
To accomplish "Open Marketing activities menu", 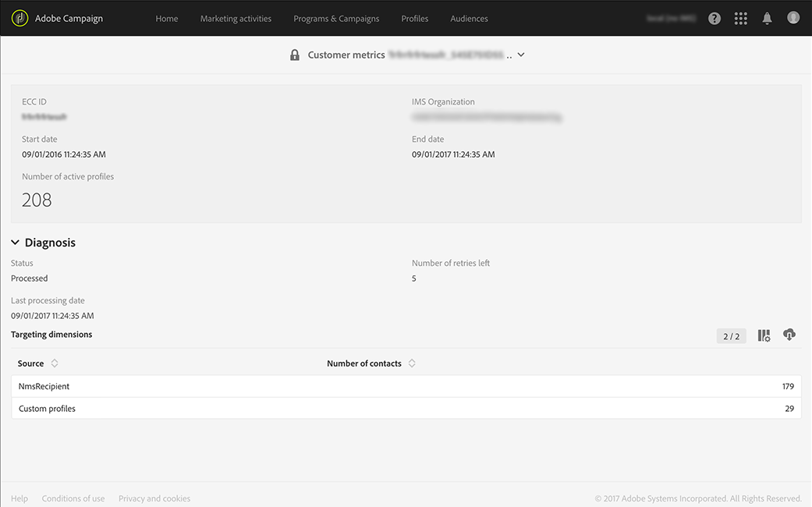I will 236,19.
